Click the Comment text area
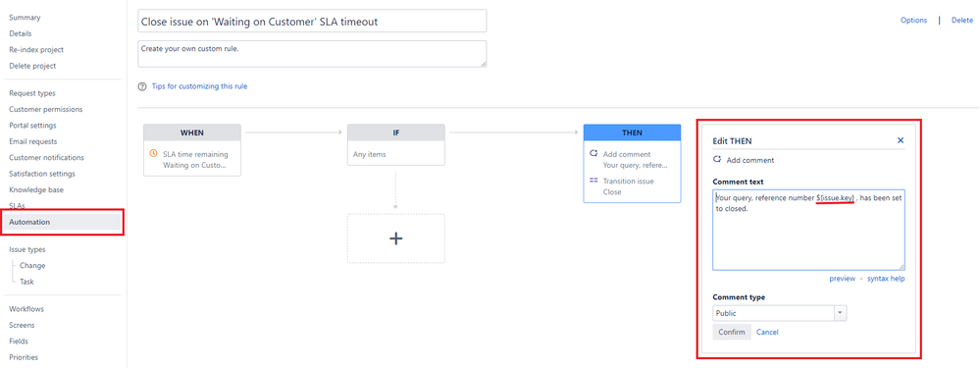This screenshot has width=980, height=368. click(x=808, y=230)
